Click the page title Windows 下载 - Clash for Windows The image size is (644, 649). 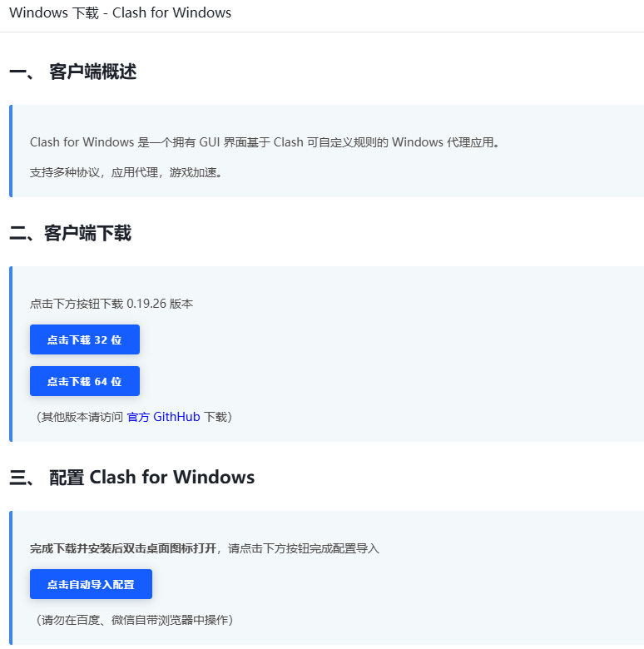pos(120,12)
